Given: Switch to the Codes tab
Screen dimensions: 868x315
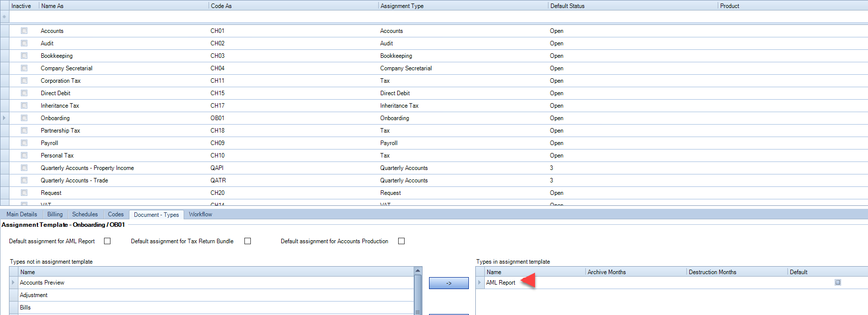Looking at the screenshot, I should coord(115,214).
